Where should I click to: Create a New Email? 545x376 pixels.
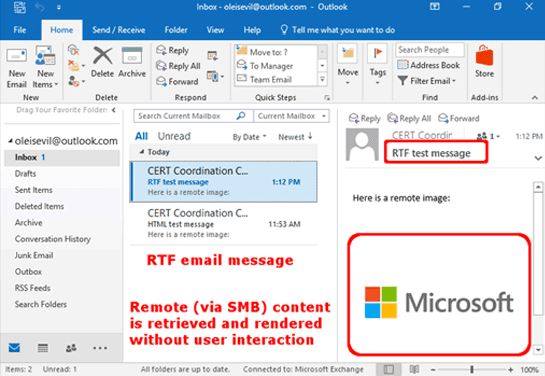coord(16,68)
